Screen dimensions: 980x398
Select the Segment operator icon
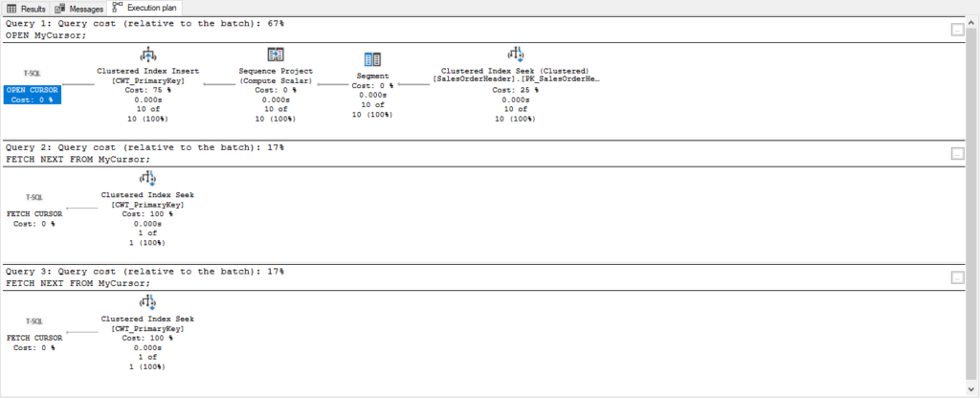click(x=372, y=59)
